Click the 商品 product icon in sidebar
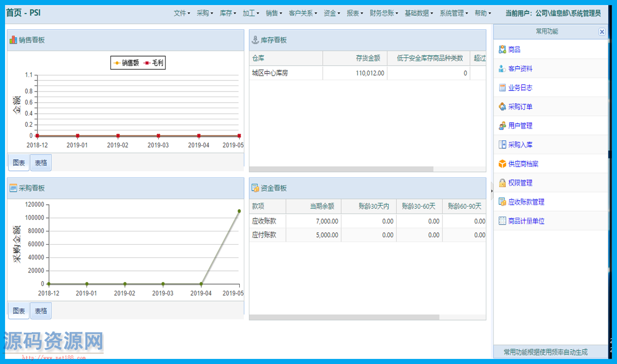 (x=502, y=50)
